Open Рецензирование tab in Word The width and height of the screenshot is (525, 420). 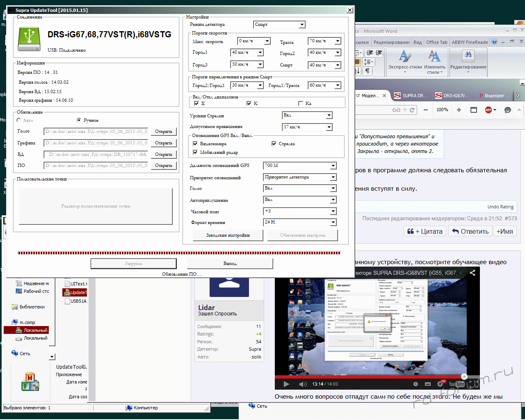(391, 42)
